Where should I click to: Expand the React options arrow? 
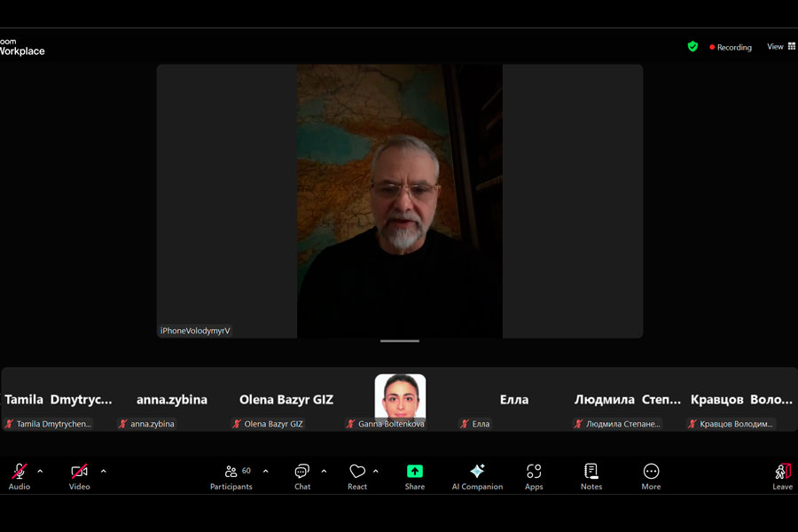tap(376, 472)
